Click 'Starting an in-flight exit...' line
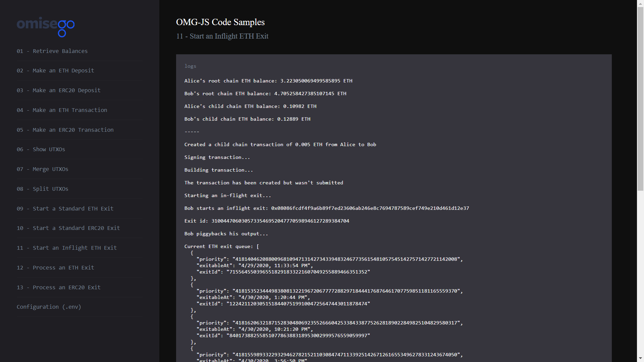The width and height of the screenshot is (644, 362). (x=228, y=195)
